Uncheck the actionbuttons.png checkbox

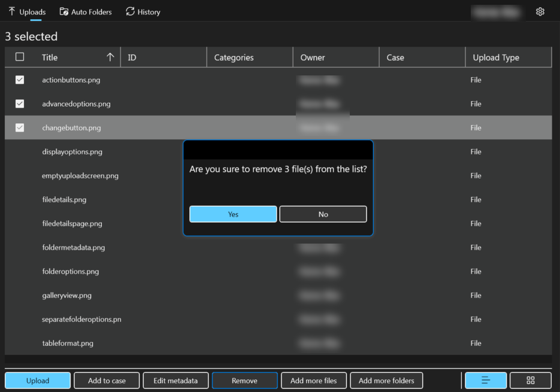coord(20,80)
